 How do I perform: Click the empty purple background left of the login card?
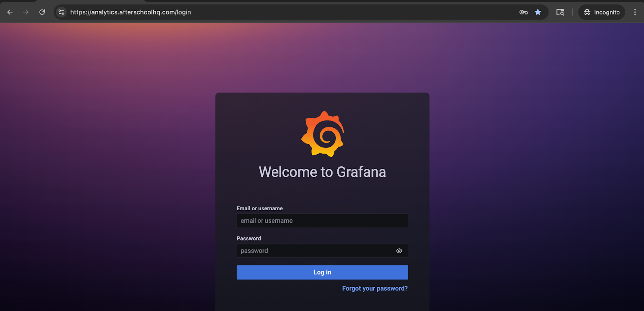pos(109,181)
